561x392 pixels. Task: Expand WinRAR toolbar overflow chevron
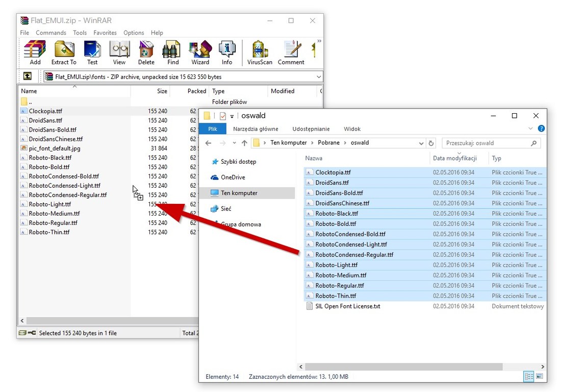click(x=319, y=41)
